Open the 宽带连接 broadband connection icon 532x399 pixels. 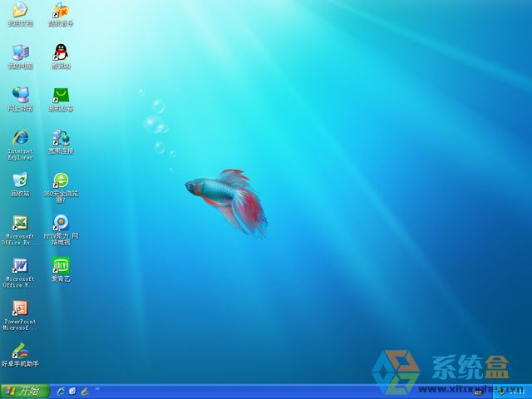(x=61, y=138)
